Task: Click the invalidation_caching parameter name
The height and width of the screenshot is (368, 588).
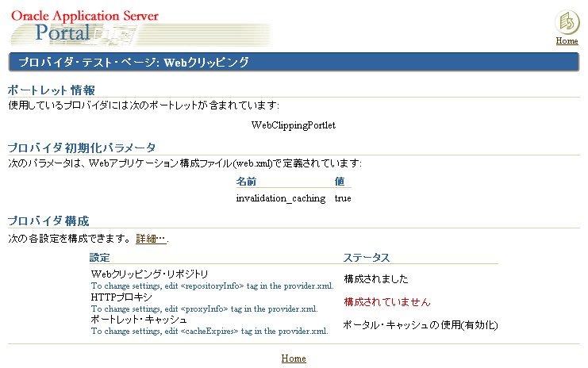Action: pyautogui.click(x=280, y=198)
